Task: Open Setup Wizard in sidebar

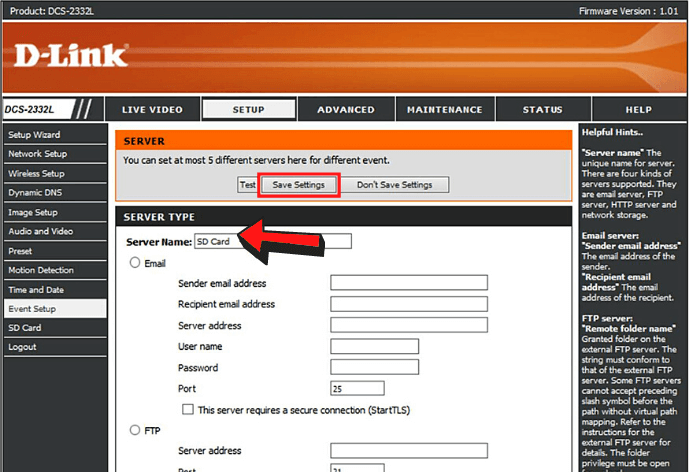Action: pos(55,134)
